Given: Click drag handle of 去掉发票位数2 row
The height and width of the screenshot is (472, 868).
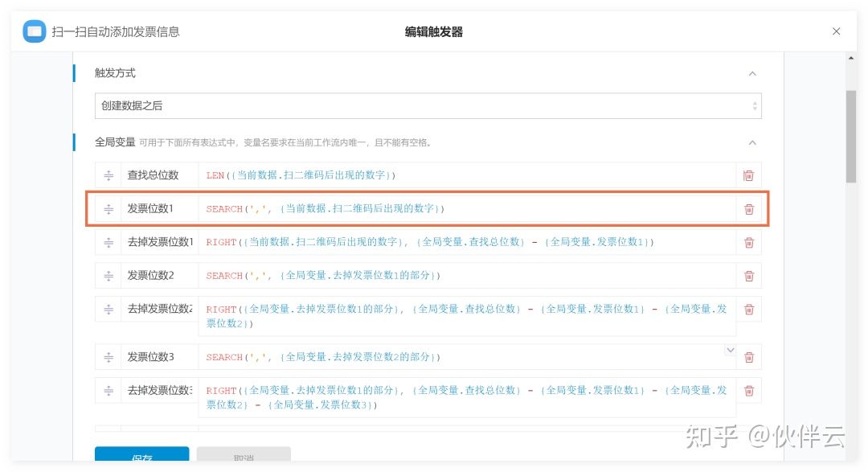Looking at the screenshot, I should click(x=108, y=309).
